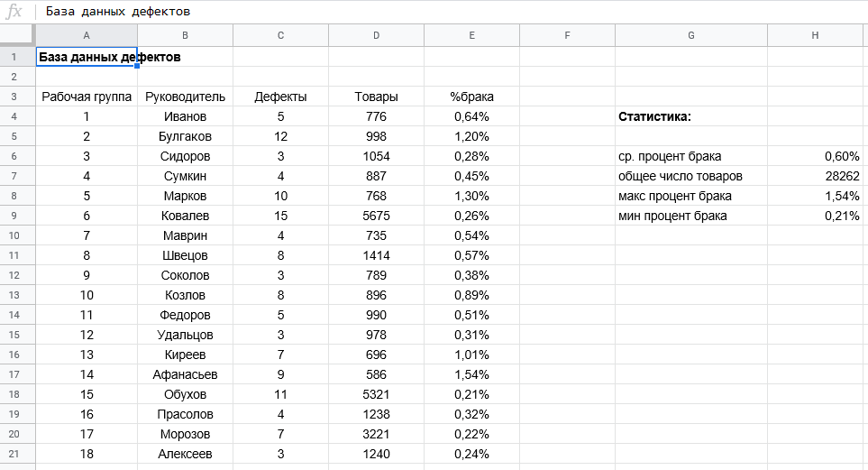Select column E header
Image resolution: width=868 pixels, height=470 pixels.
tap(471, 35)
